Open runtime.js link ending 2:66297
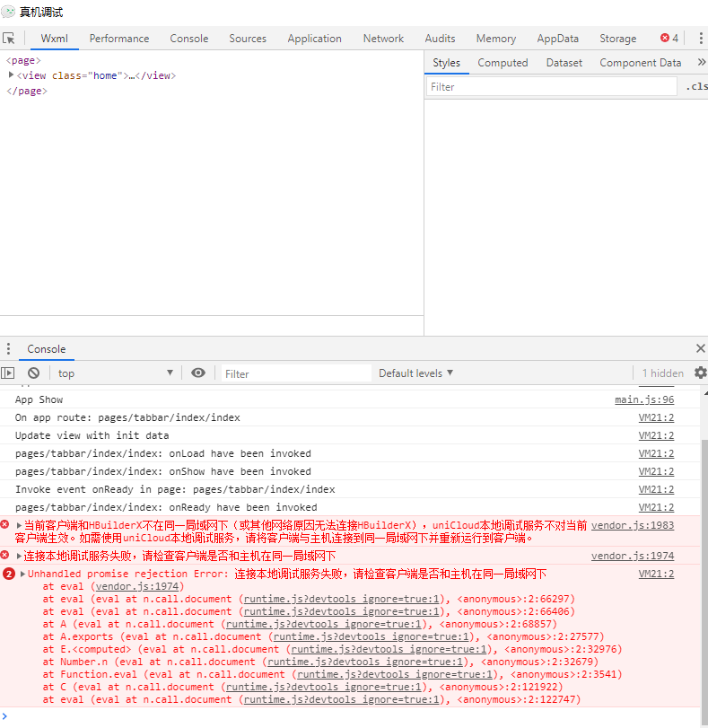 tap(341, 599)
